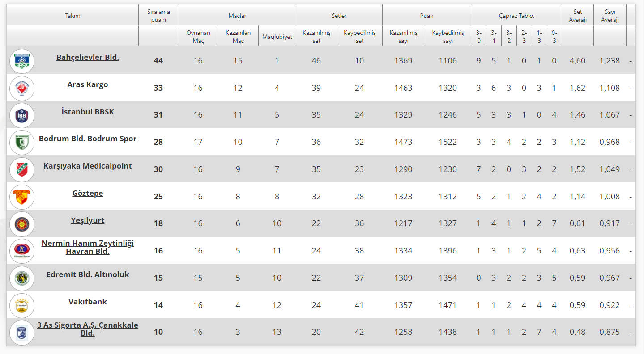Image resolution: width=644 pixels, height=354 pixels.
Task: Click Karşıyaka Medicalpoint set average 1,52
Action: (x=578, y=169)
